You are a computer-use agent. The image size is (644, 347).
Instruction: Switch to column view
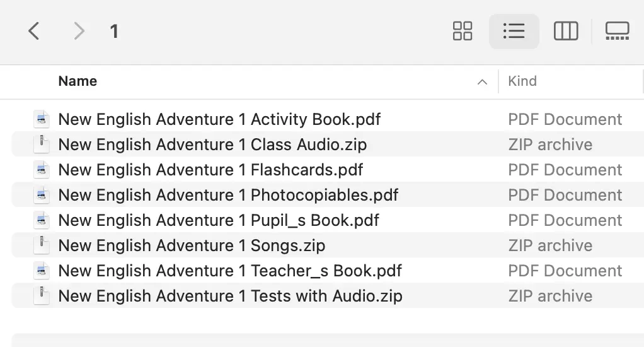[x=566, y=32]
